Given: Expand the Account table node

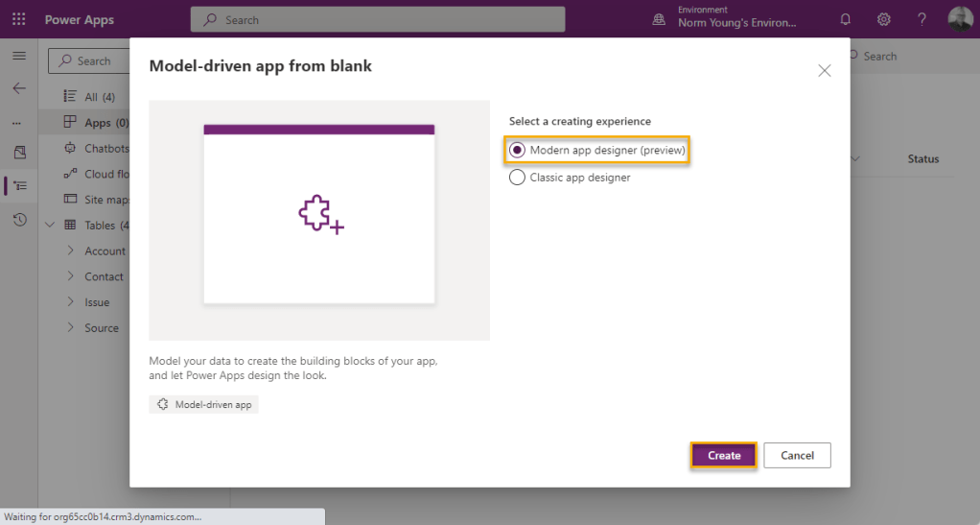Looking at the screenshot, I should [70, 251].
